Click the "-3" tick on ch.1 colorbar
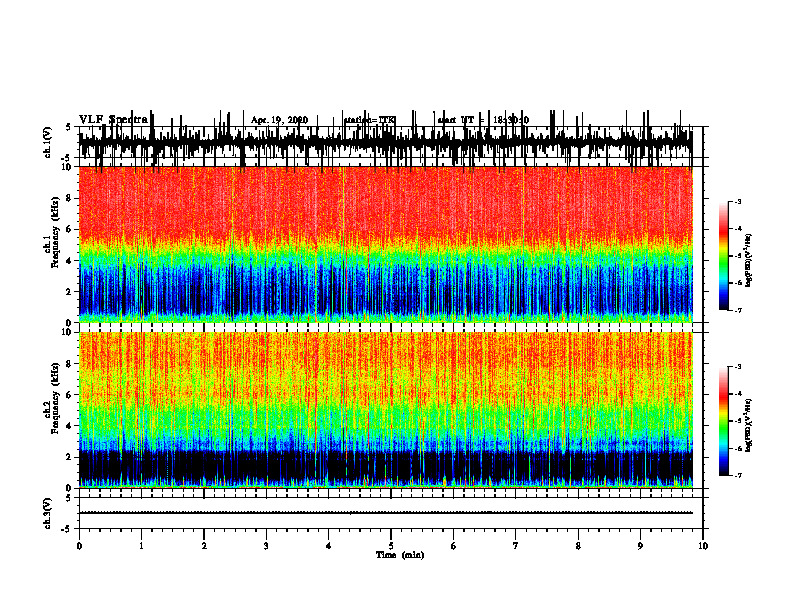The height and width of the screenshot is (612, 792). click(738, 201)
